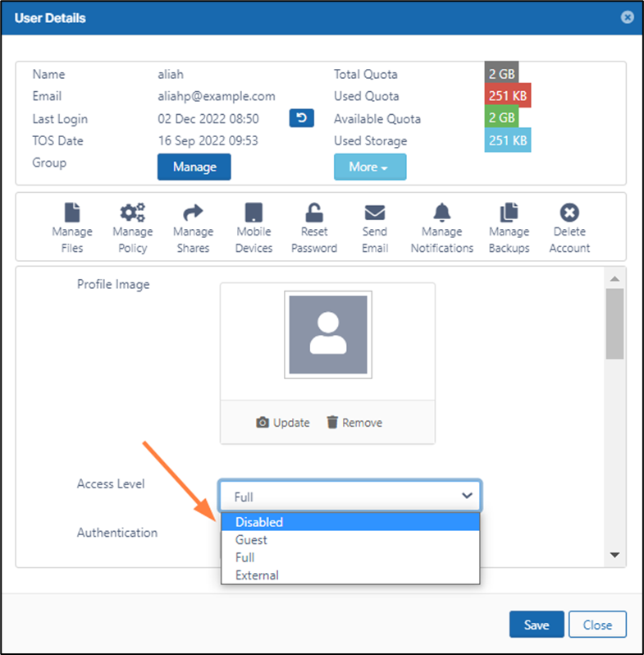Click the Send Email envelope icon

click(x=375, y=213)
